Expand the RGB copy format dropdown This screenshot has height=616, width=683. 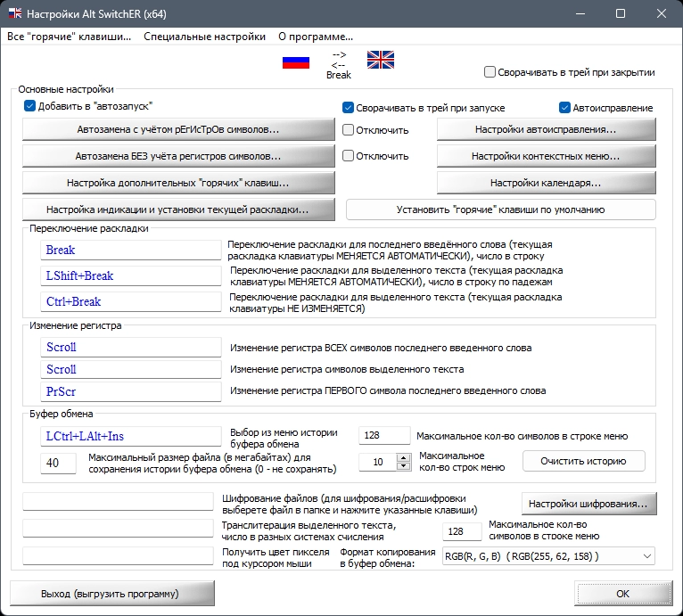point(646,556)
